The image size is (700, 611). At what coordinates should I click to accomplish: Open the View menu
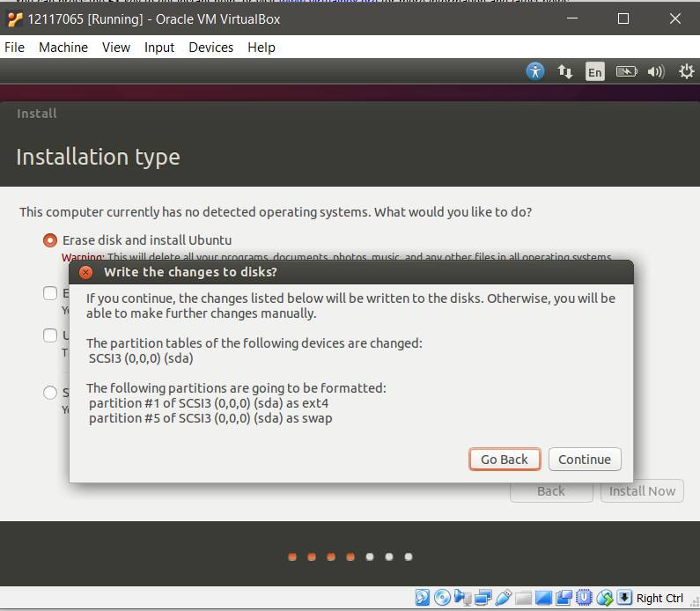[x=116, y=48]
